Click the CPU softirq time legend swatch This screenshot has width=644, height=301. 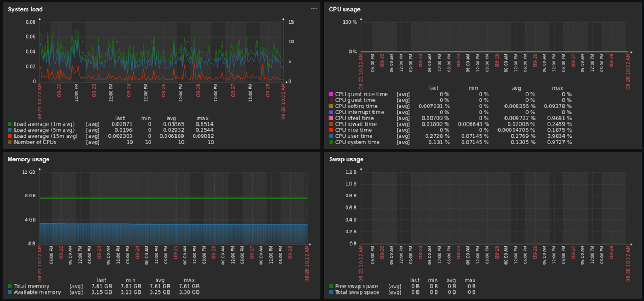coord(331,106)
